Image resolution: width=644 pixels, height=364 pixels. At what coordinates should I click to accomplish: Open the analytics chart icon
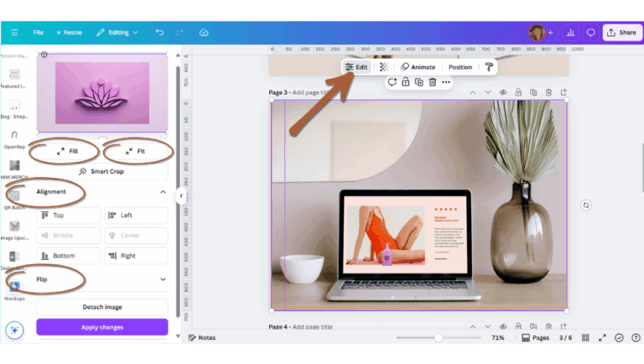(570, 33)
